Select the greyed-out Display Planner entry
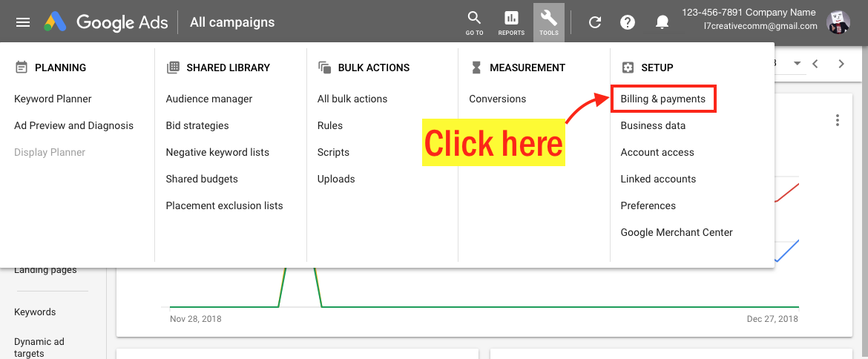Image resolution: width=868 pixels, height=359 pixels. coord(49,152)
